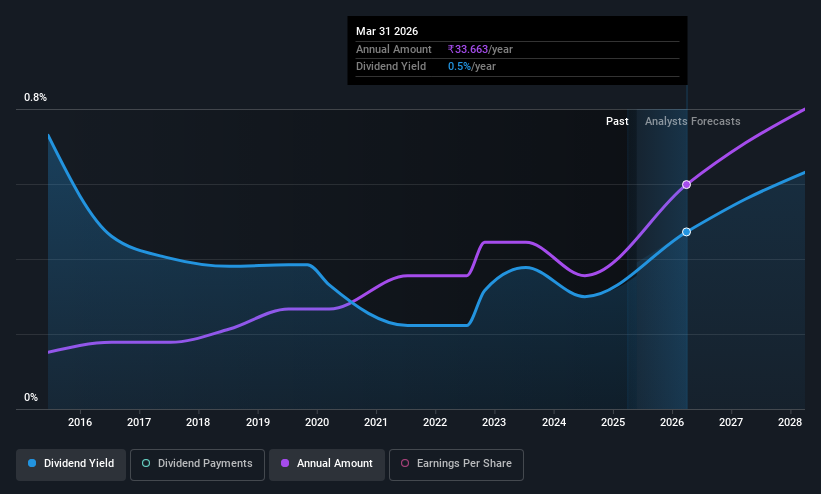Select the blue data point at 2026

[x=686, y=232]
